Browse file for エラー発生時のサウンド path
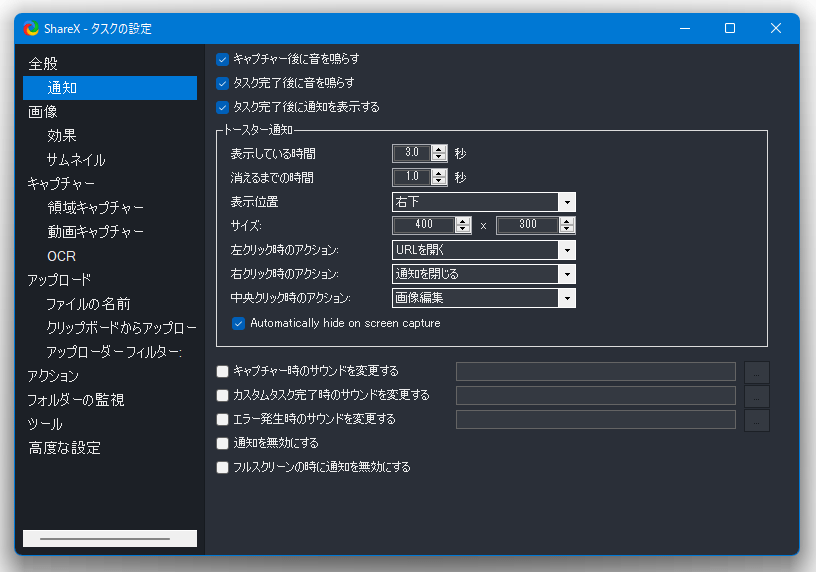 pyautogui.click(x=757, y=420)
